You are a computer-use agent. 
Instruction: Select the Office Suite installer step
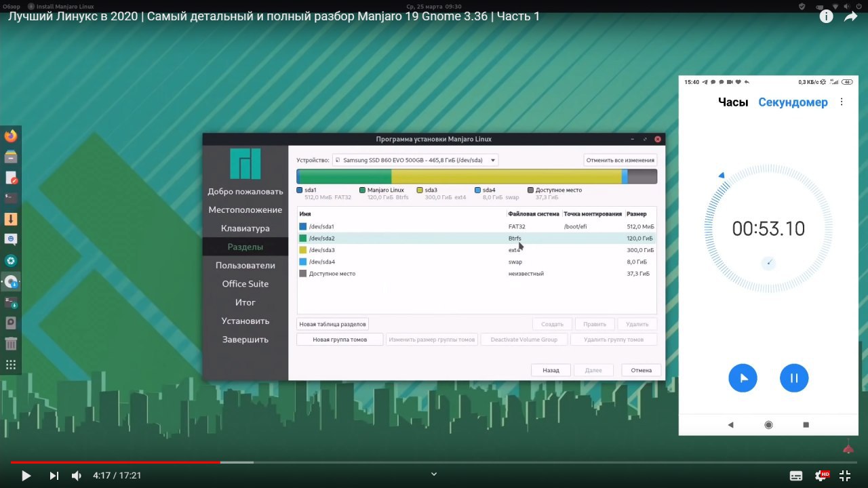click(x=245, y=284)
